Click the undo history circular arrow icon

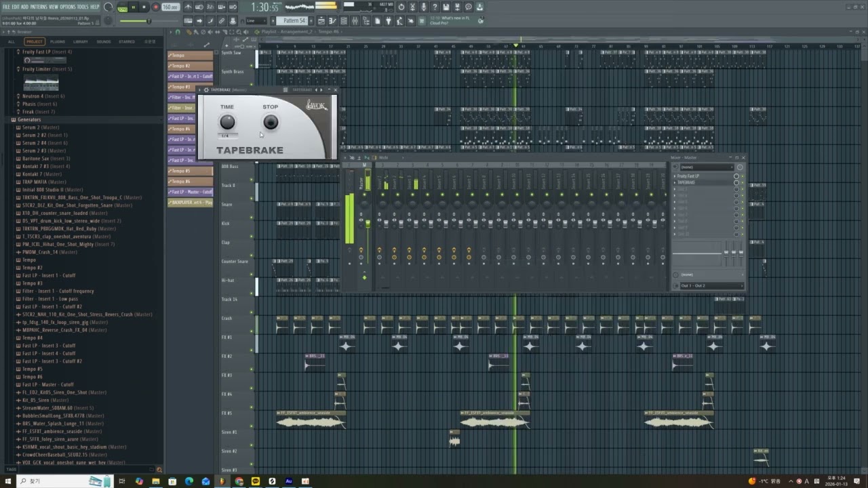(401, 7)
